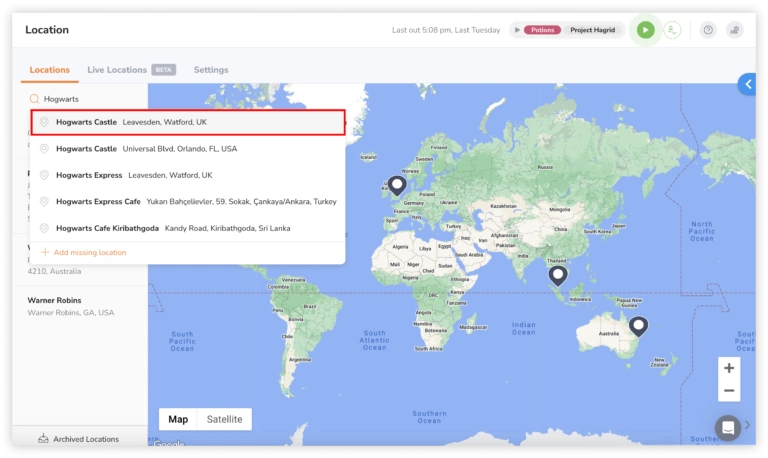Select the Warner Robins location entry

coord(79,306)
